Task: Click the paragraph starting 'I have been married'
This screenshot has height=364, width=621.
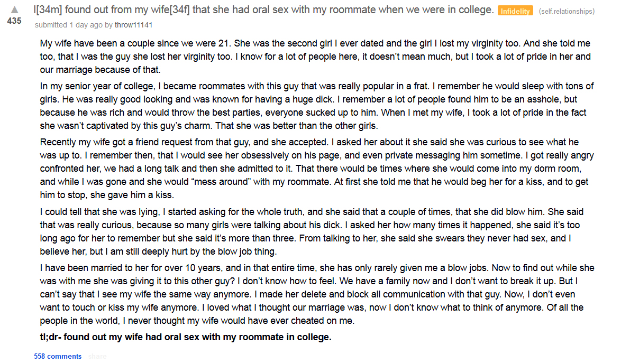Action: pyautogui.click(x=317, y=294)
